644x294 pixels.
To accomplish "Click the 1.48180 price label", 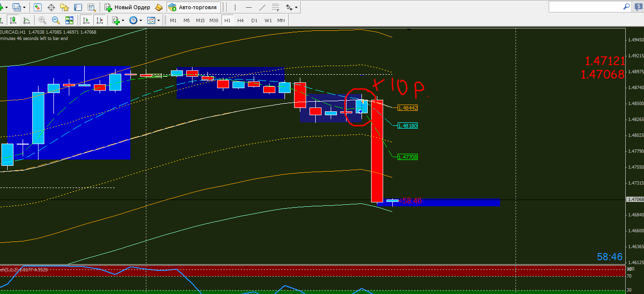I will [x=408, y=125].
